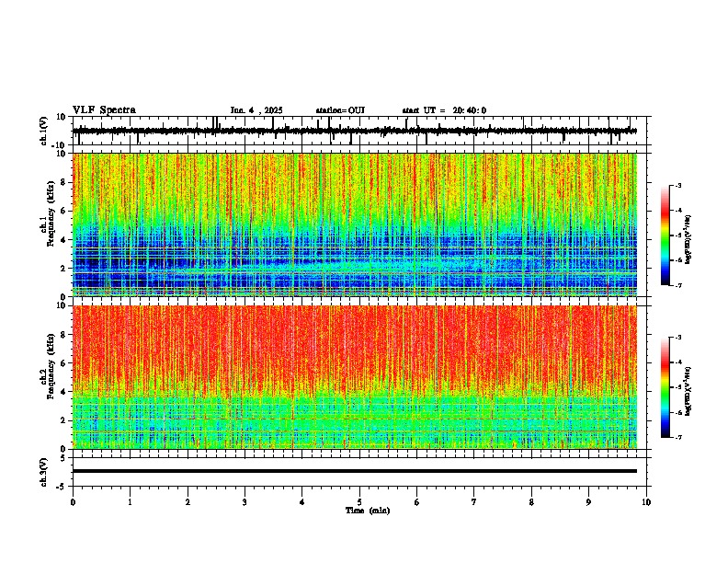Click the 'Time (min)' axis label
Screen dimensions: 728x563
[x=368, y=511]
